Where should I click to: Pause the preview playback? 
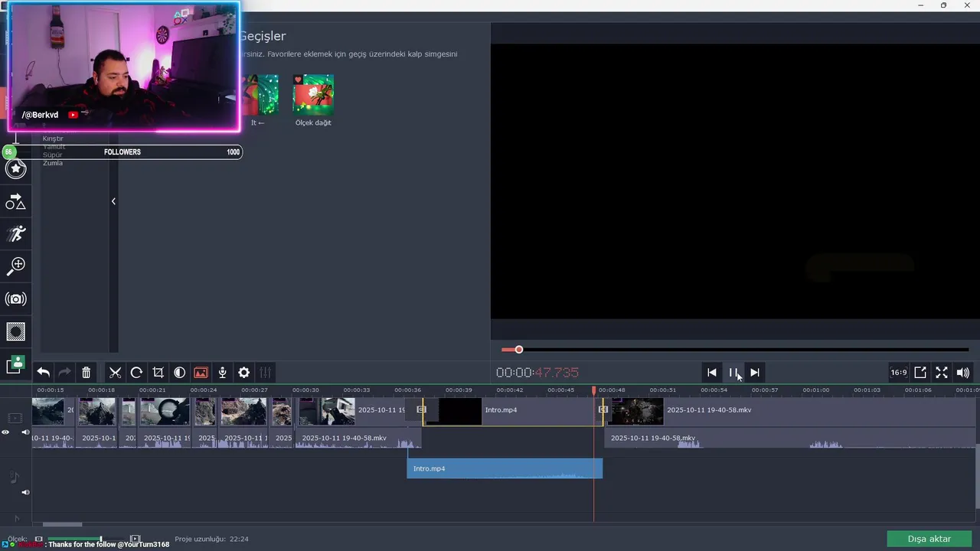tap(733, 373)
